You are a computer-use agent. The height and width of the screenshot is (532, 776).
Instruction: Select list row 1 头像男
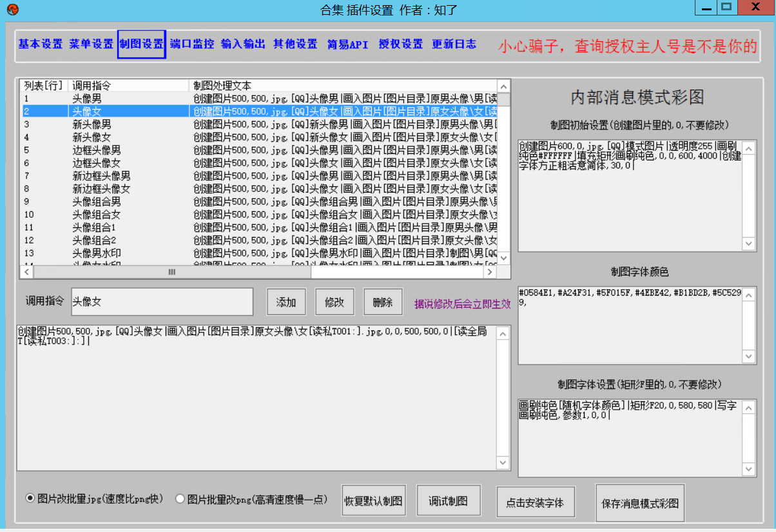259,99
